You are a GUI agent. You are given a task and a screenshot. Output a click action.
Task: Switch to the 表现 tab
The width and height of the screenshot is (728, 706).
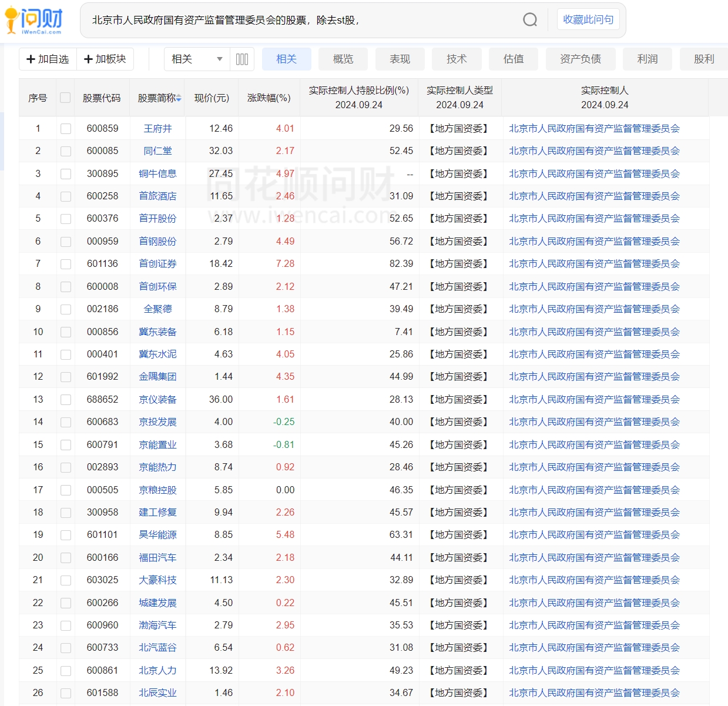click(x=400, y=59)
